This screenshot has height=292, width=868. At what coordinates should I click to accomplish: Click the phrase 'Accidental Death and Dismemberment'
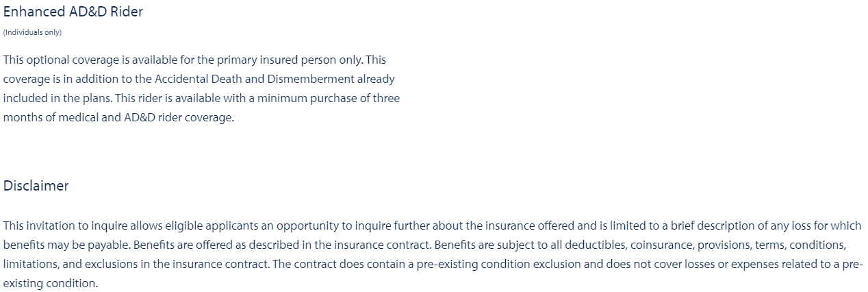[245, 79]
